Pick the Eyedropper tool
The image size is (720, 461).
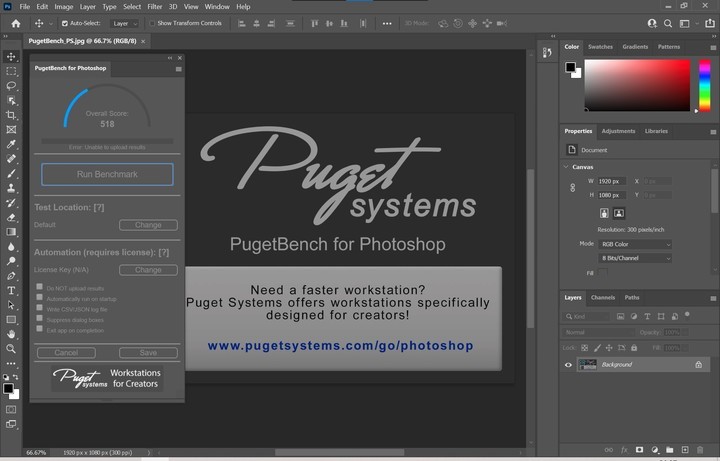pyautogui.click(x=11, y=144)
